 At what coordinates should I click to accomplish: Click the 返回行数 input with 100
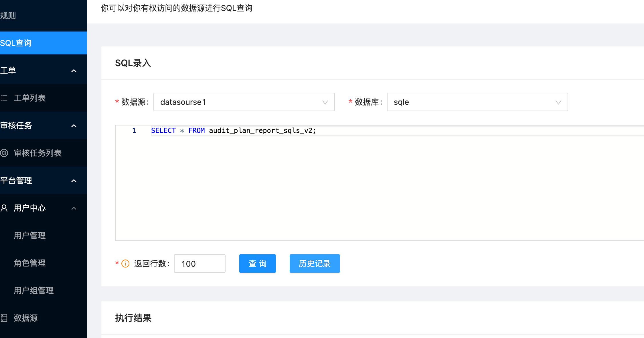pyautogui.click(x=200, y=264)
